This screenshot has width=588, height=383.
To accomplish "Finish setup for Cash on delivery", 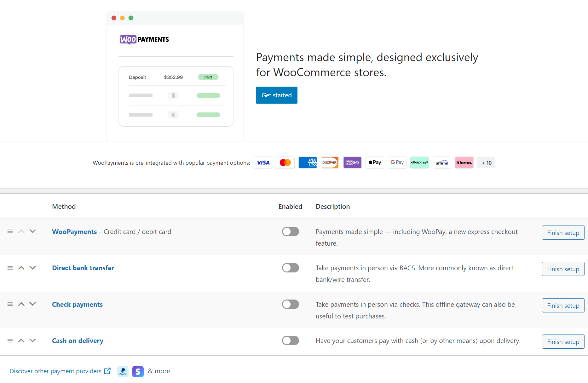I will [563, 342].
